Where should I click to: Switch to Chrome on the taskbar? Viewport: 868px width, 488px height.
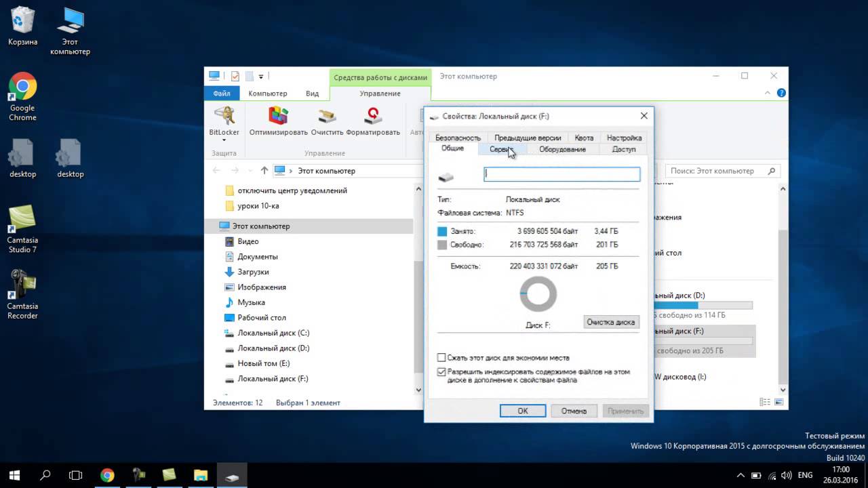107,476
